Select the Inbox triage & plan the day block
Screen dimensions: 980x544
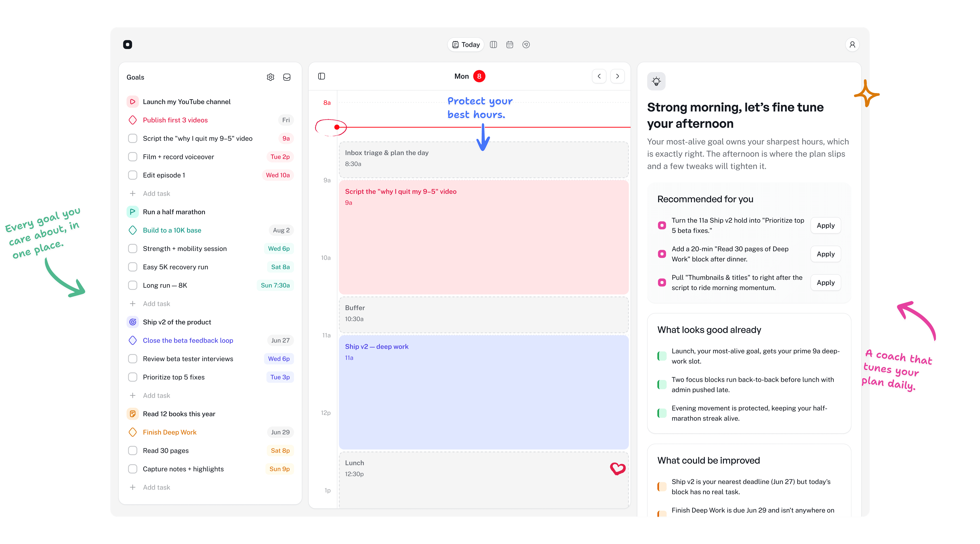[x=484, y=160]
